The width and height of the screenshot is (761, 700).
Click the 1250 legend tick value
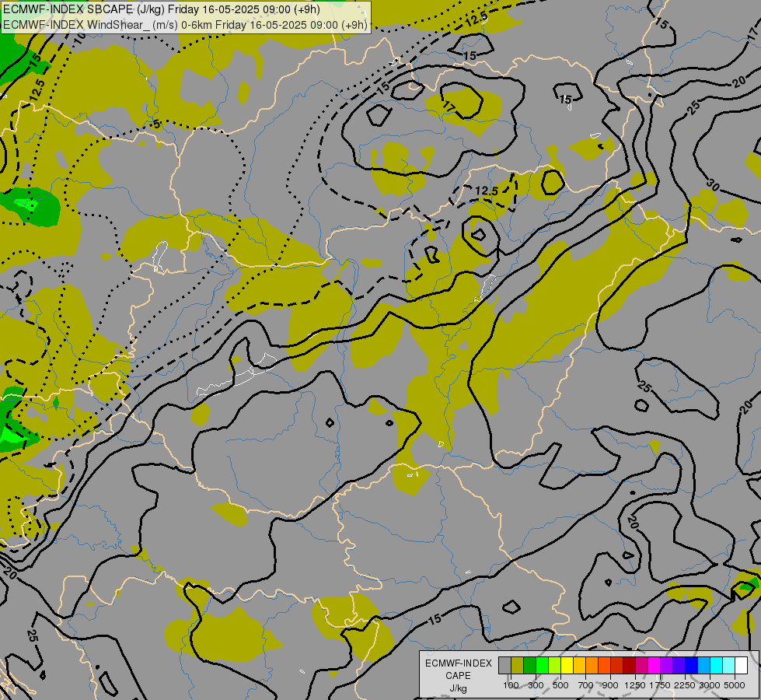[x=635, y=685]
